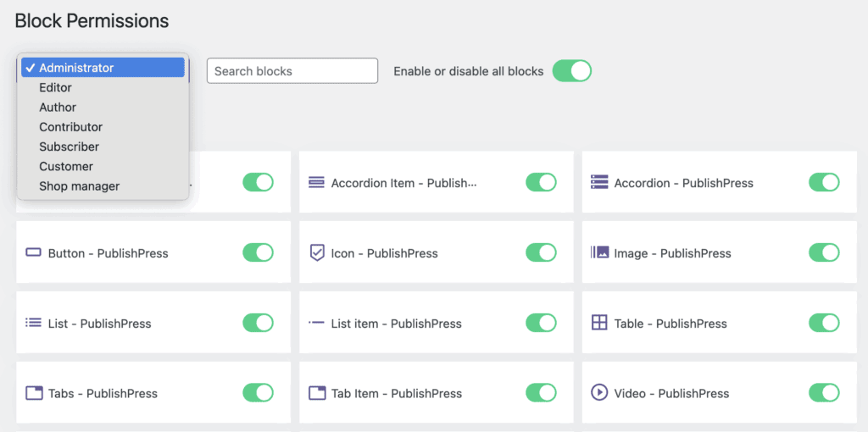The width and height of the screenshot is (868, 432).
Task: Click the Enable or disable all blocks label
Action: (x=468, y=71)
